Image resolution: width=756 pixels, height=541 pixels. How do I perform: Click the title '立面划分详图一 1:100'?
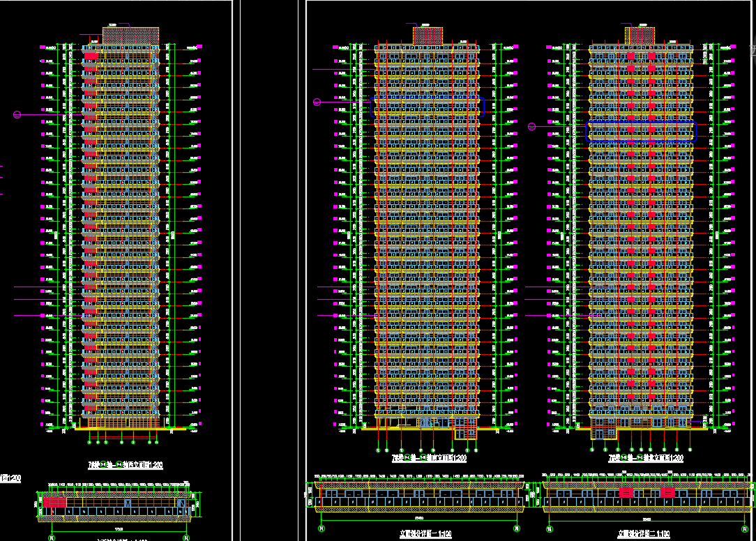pos(425,534)
